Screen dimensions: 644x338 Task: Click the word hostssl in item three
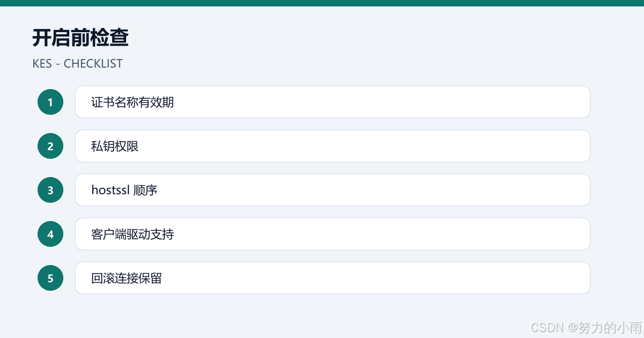pyautogui.click(x=111, y=190)
